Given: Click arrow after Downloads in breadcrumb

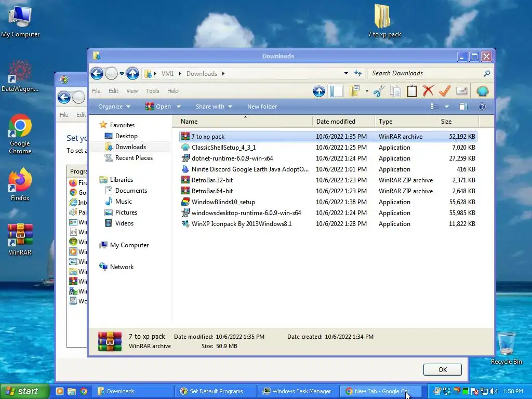Looking at the screenshot, I should coord(223,74).
